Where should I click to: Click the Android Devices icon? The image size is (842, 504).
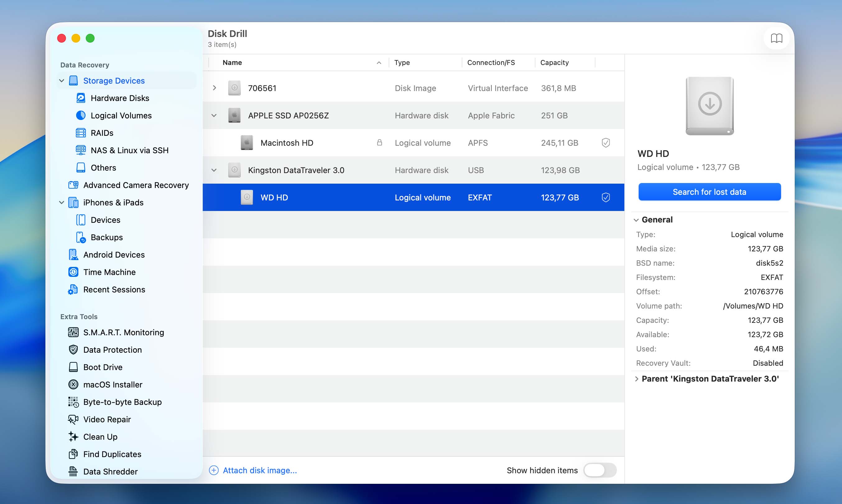coord(73,254)
